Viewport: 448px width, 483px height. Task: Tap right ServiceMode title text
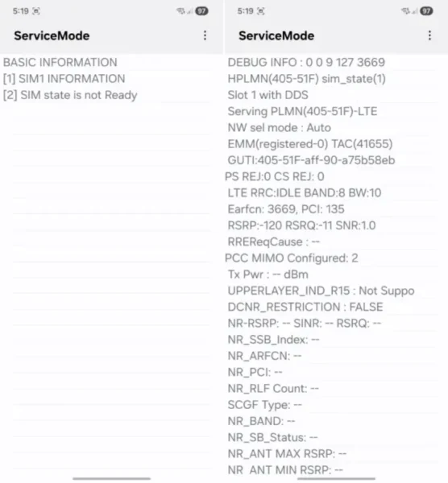[x=276, y=35]
